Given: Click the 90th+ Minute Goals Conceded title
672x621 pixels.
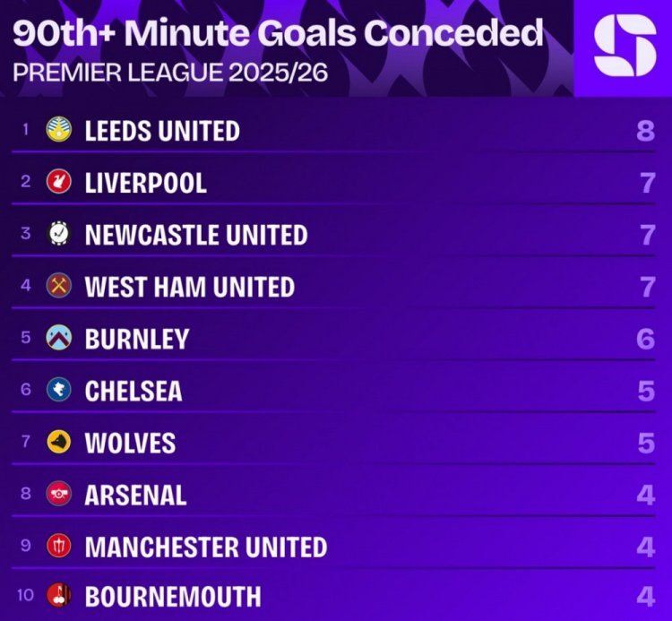Looking at the screenshot, I should (278, 34).
